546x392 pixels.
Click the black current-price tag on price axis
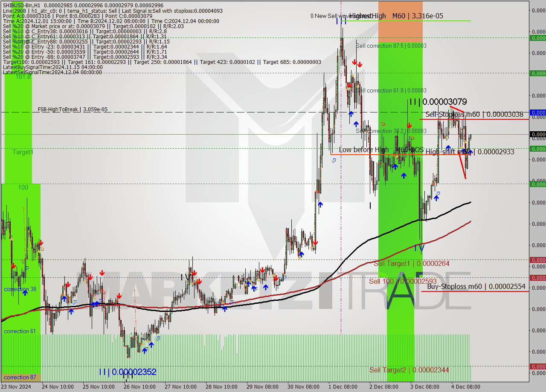tap(537, 134)
